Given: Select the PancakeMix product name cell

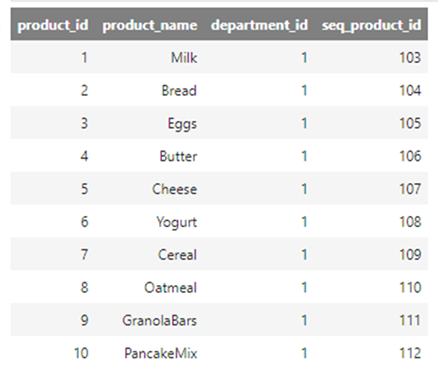Looking at the screenshot, I should click(160, 353).
